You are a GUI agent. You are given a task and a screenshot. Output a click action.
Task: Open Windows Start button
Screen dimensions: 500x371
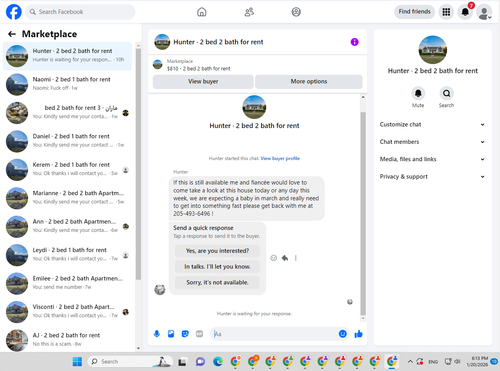click(x=77, y=361)
